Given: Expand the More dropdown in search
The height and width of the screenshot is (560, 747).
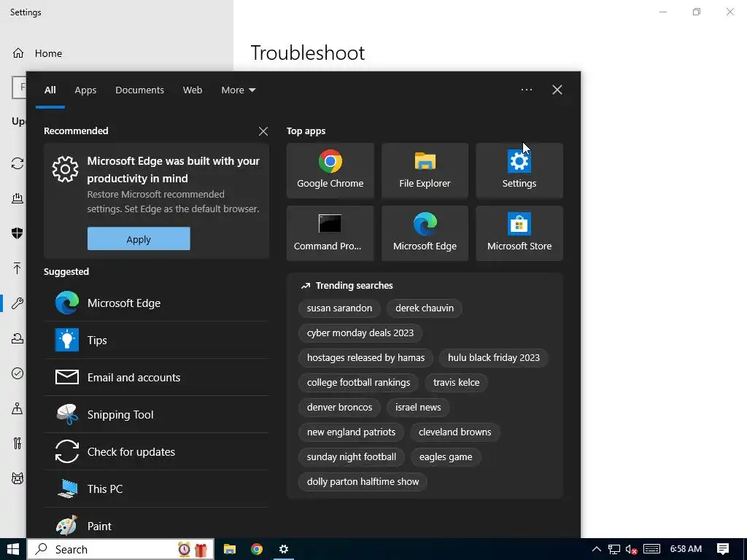Looking at the screenshot, I should pyautogui.click(x=239, y=90).
